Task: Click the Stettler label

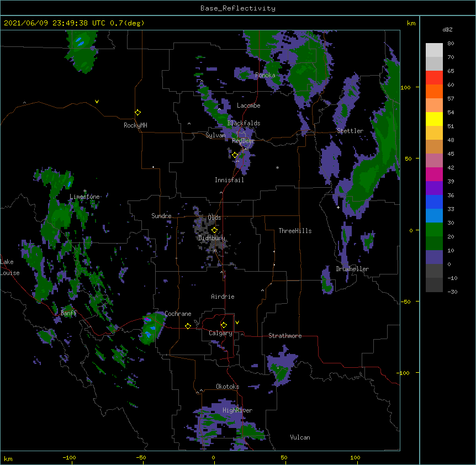Action: 350,131
